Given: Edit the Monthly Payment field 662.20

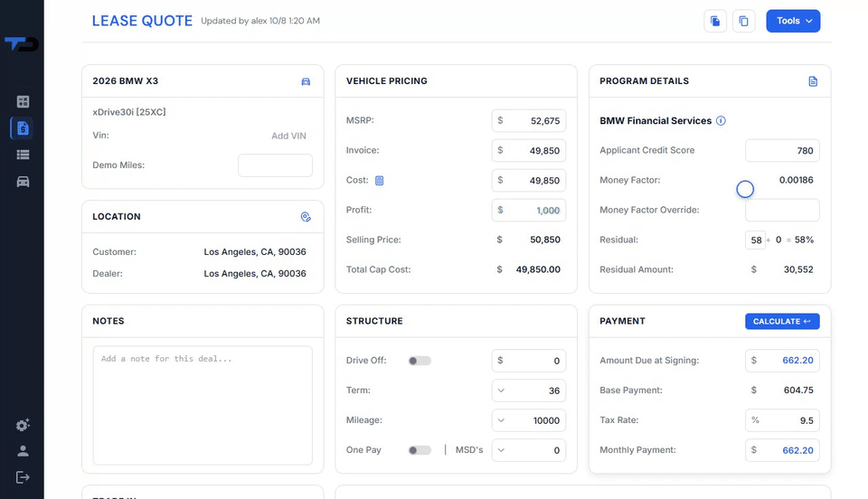Looking at the screenshot, I should (x=782, y=450).
